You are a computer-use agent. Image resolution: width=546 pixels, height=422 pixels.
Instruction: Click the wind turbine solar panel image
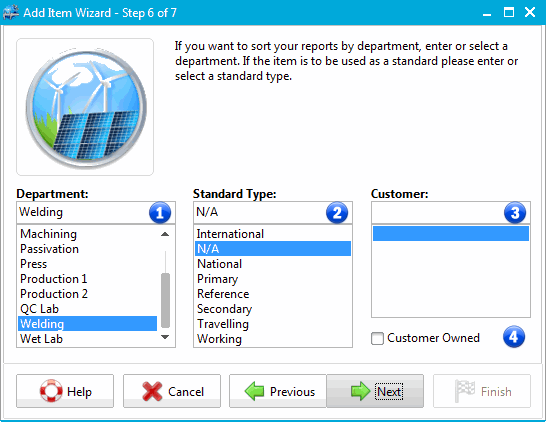[x=85, y=107]
